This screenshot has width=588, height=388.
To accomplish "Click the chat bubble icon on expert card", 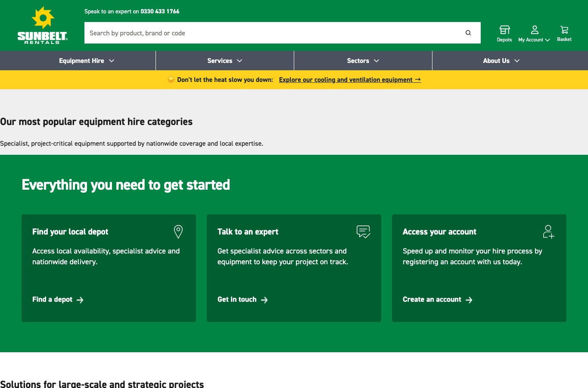I will point(364,232).
